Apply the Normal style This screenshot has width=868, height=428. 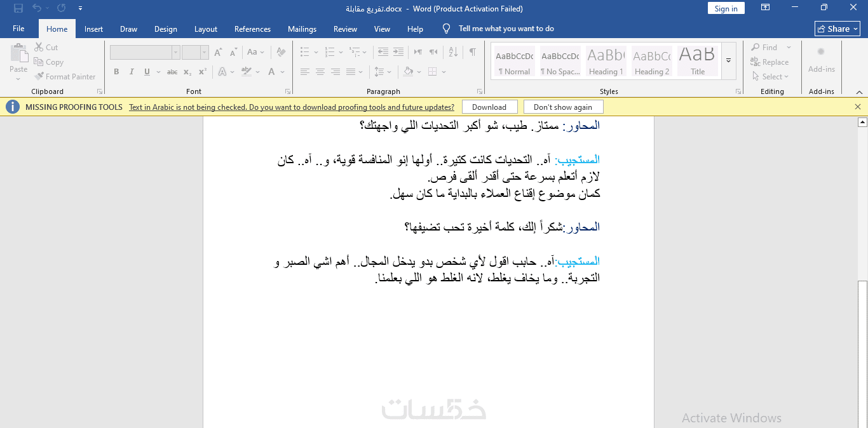pyautogui.click(x=515, y=62)
